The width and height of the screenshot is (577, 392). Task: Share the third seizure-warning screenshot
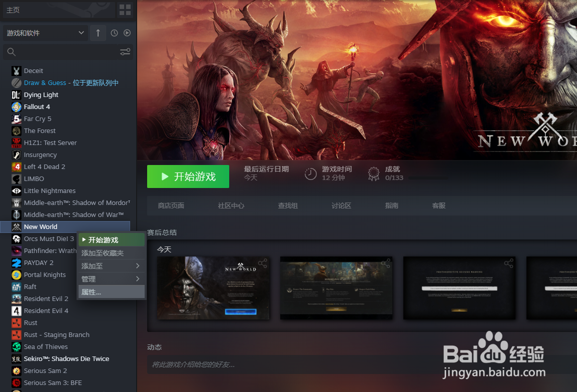click(508, 263)
